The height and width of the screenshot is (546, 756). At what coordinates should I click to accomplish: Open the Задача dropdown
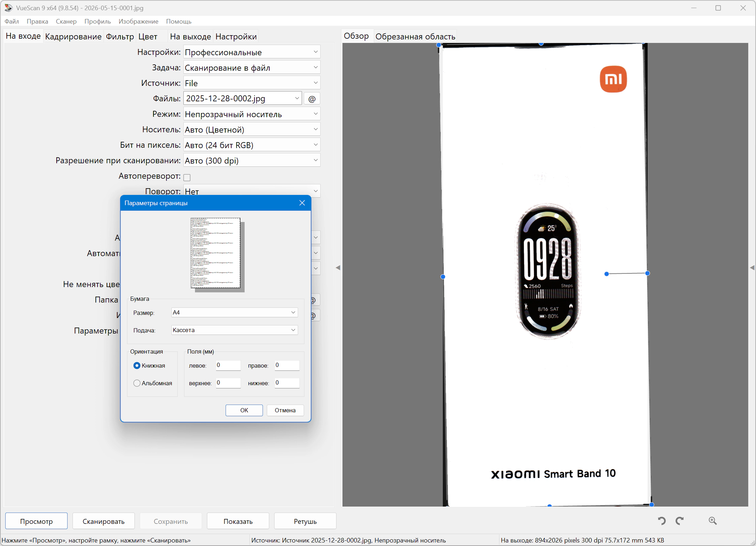252,68
